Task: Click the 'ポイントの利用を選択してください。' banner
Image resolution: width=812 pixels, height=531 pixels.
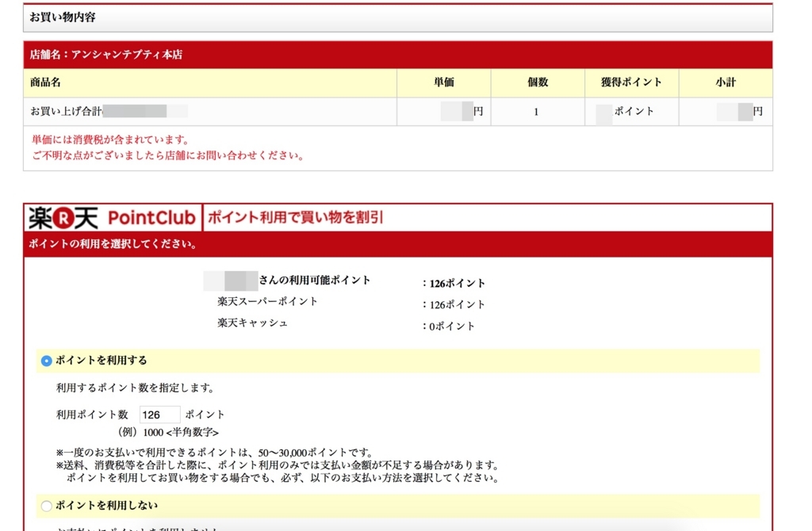Action: click(113, 244)
